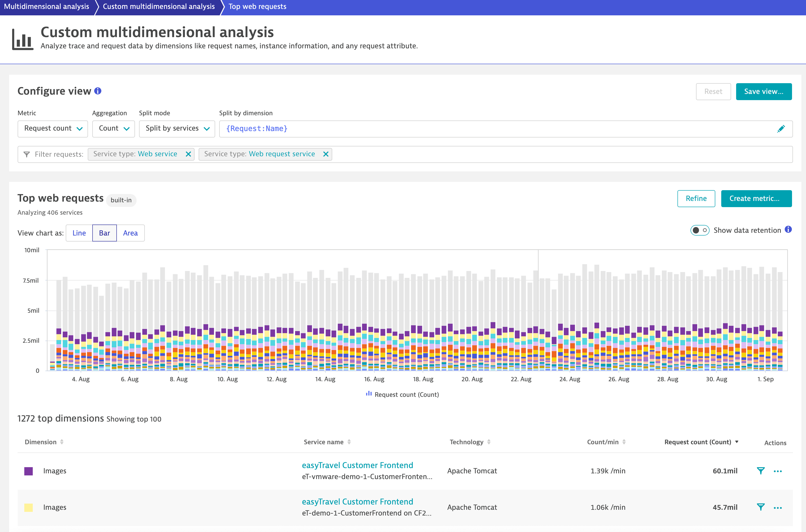Remove the Web service filter chip
The image size is (806, 532).
point(188,154)
